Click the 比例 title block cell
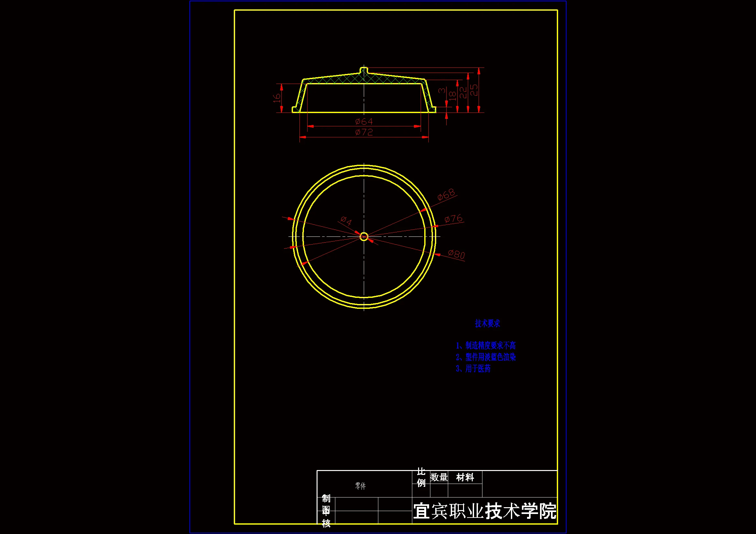The image size is (756, 534). click(421, 477)
